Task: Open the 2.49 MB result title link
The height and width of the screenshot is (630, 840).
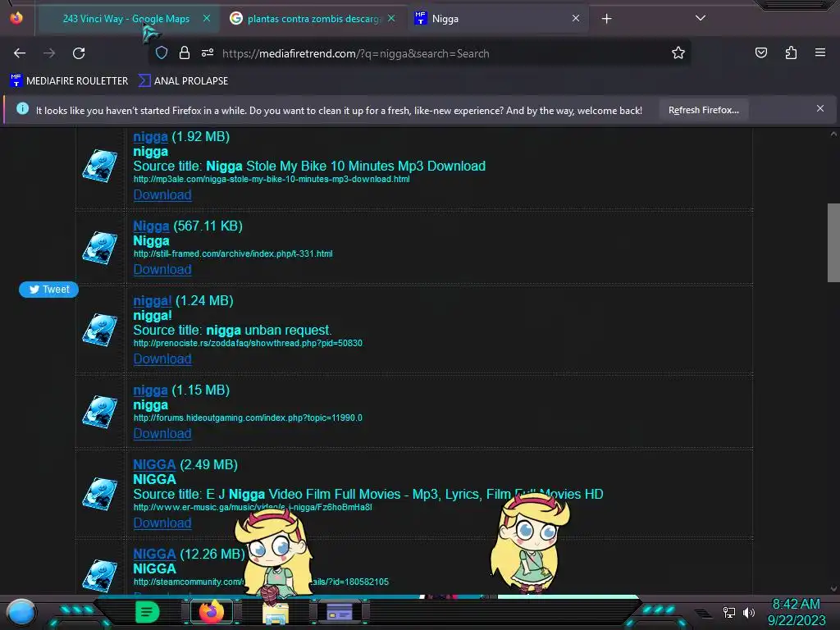Action: click(154, 464)
